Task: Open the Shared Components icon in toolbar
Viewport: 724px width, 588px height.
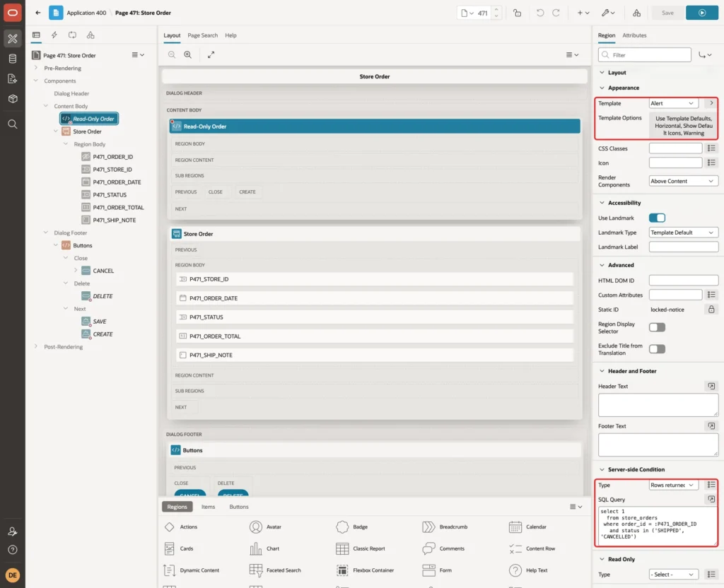Action: [637, 13]
